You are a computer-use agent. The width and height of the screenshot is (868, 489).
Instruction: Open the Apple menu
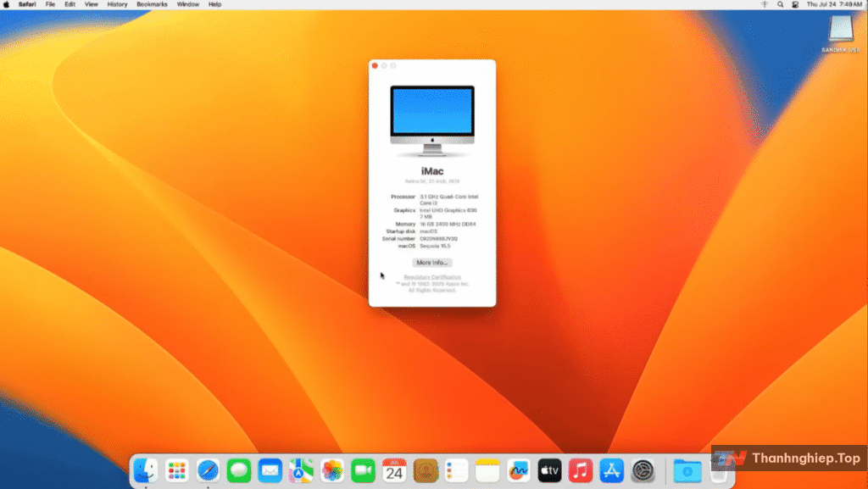(7, 4)
